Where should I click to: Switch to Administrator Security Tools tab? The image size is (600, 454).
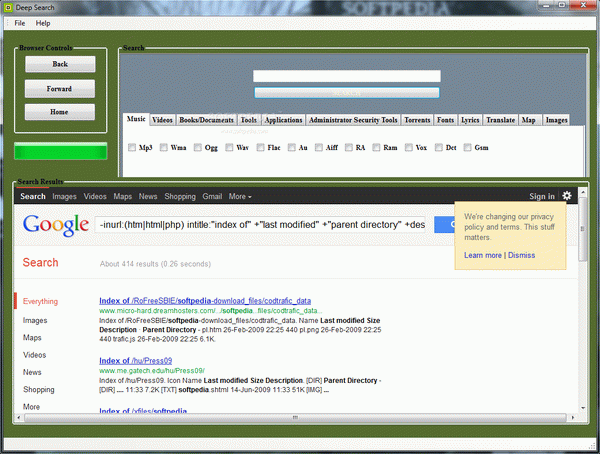(x=353, y=120)
